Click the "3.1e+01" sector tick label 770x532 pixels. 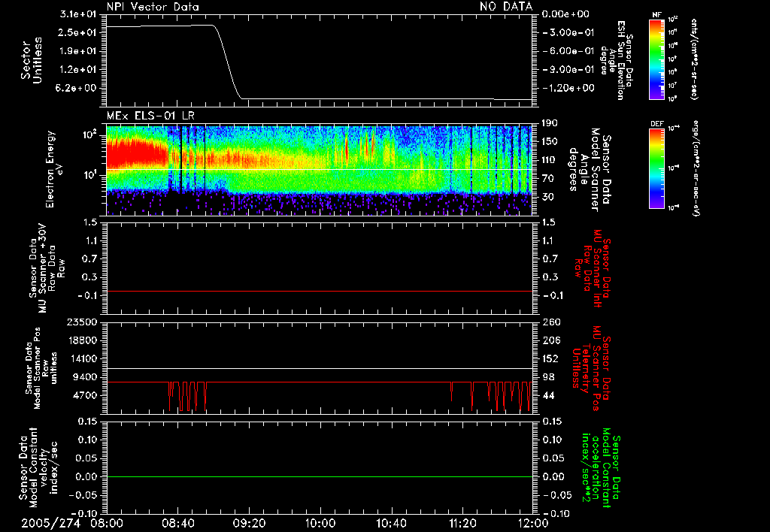(78, 14)
